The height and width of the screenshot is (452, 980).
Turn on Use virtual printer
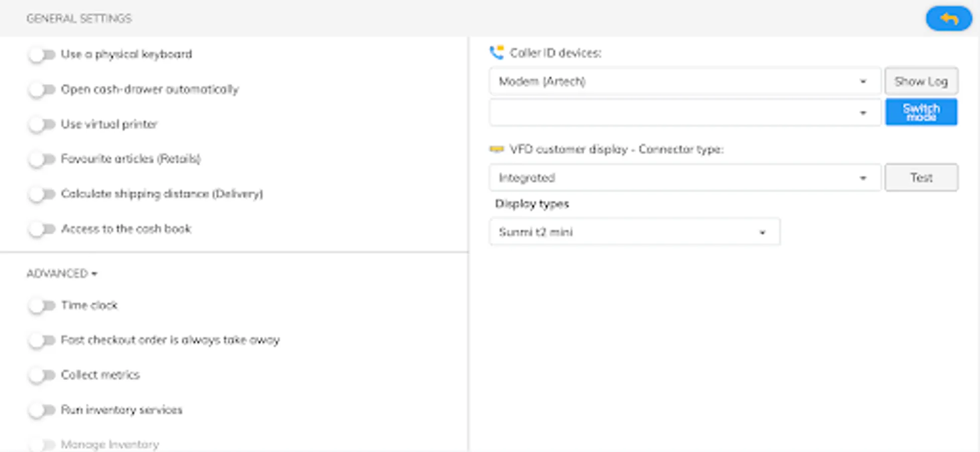(x=42, y=125)
